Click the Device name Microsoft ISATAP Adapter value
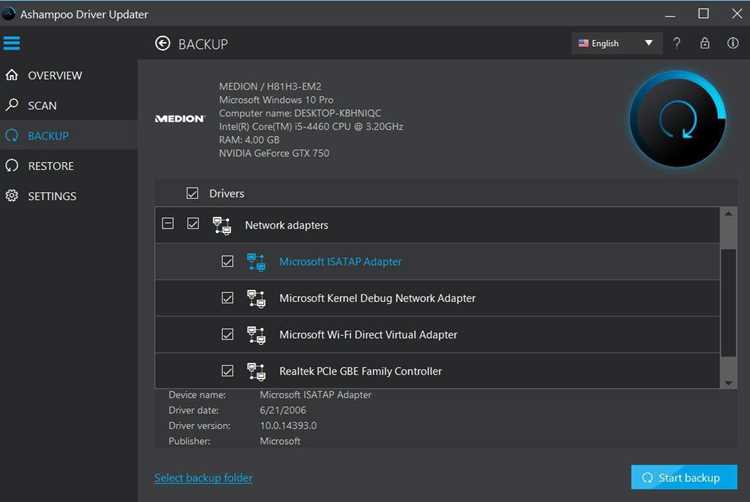The height and width of the screenshot is (502, 750). point(316,395)
